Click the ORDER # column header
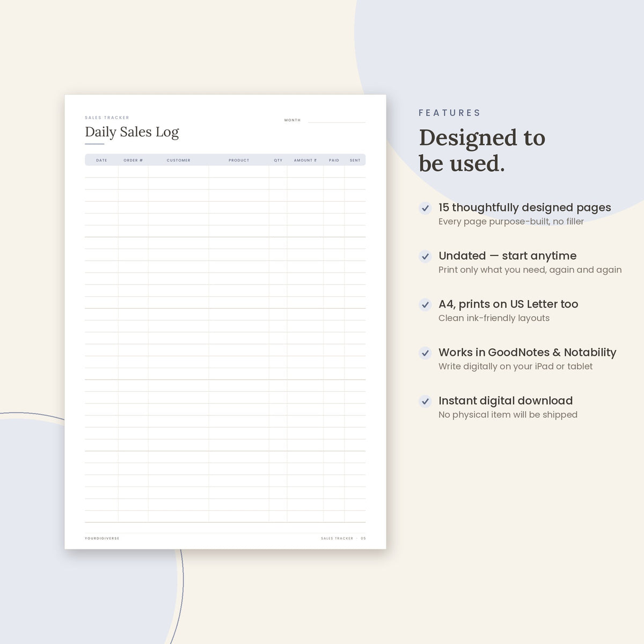 point(133,160)
